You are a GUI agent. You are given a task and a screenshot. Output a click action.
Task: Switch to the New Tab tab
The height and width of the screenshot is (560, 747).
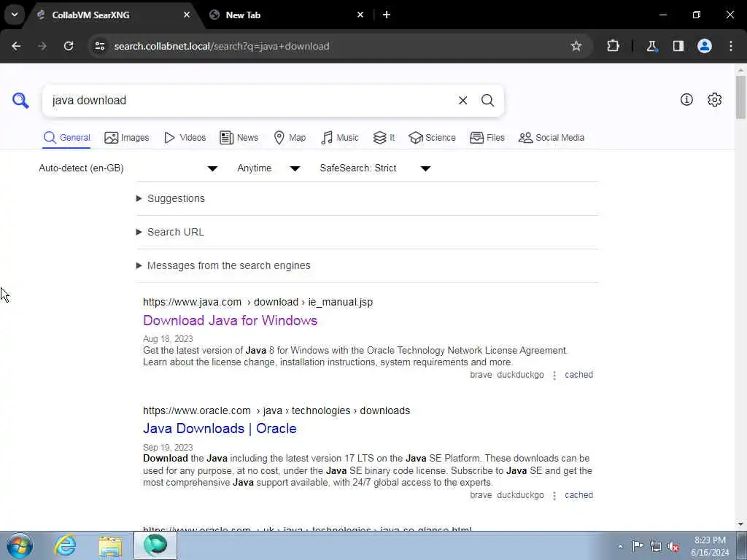[x=284, y=15]
